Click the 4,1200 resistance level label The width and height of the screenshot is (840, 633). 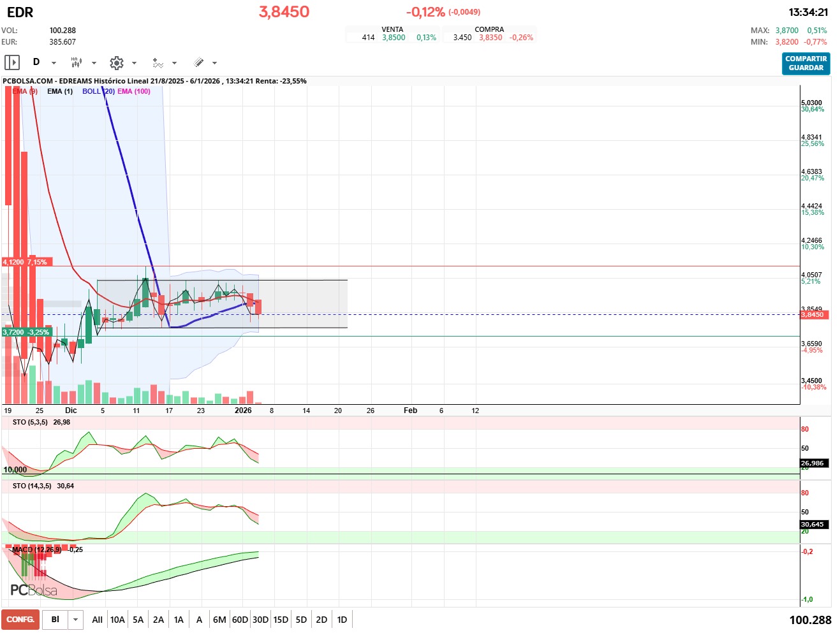click(25, 262)
